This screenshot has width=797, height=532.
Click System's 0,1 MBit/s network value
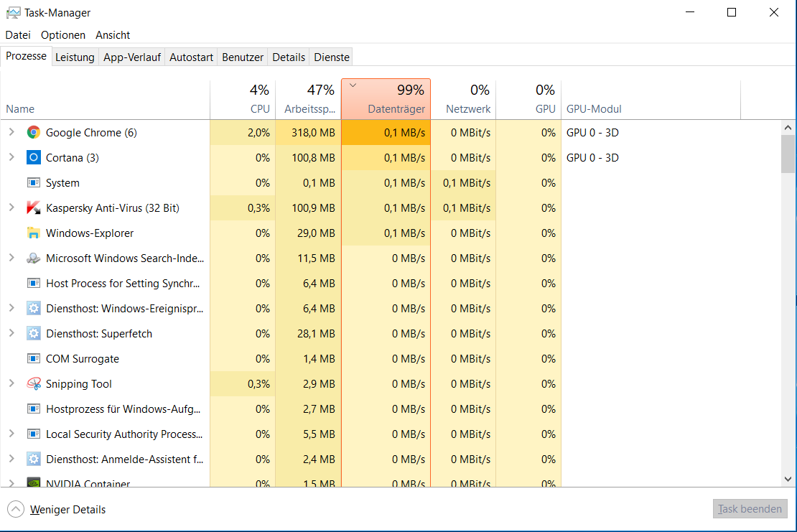[467, 183]
